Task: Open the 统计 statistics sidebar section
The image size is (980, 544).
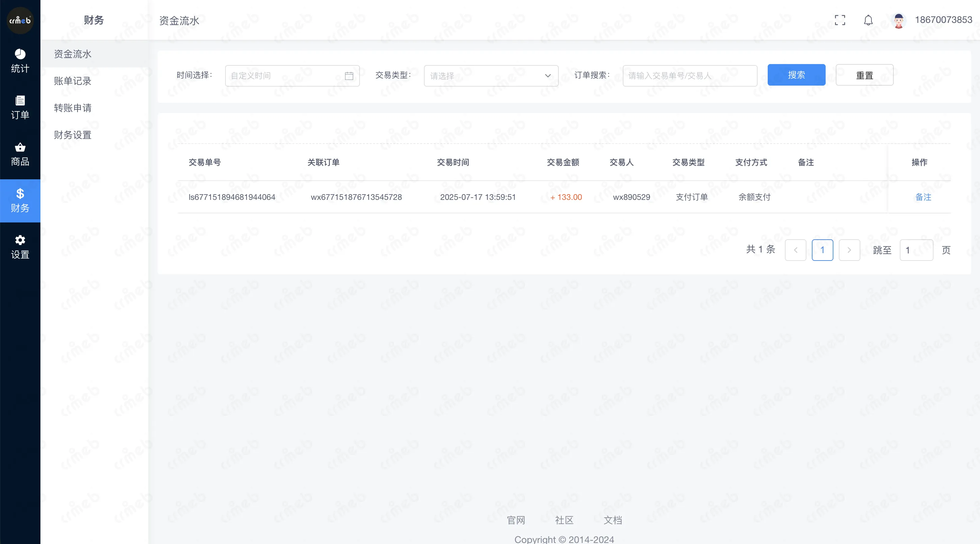Action: (x=20, y=61)
